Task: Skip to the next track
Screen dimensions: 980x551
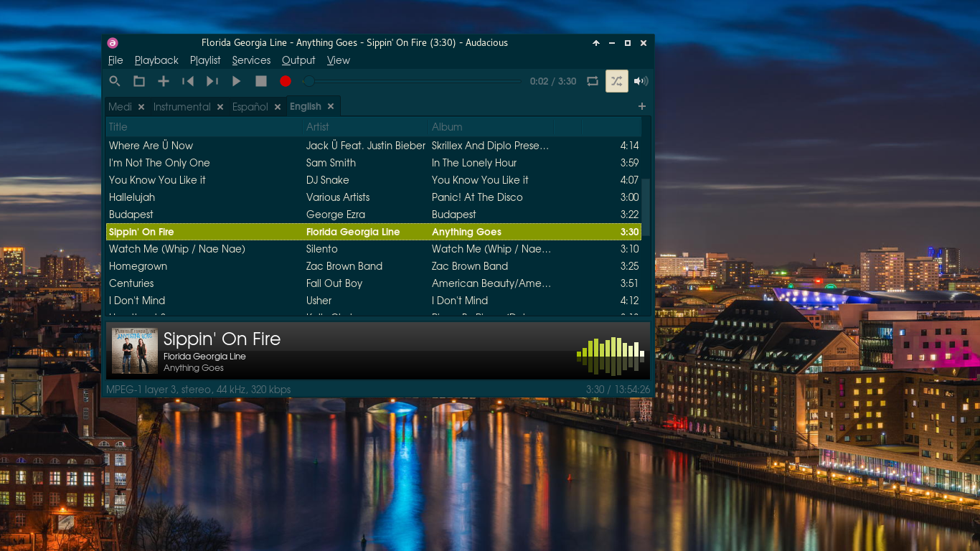Action: 212,81
